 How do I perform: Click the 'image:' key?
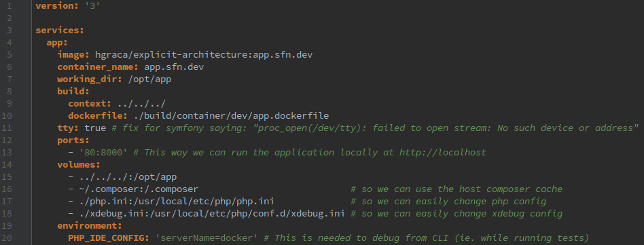coord(73,55)
